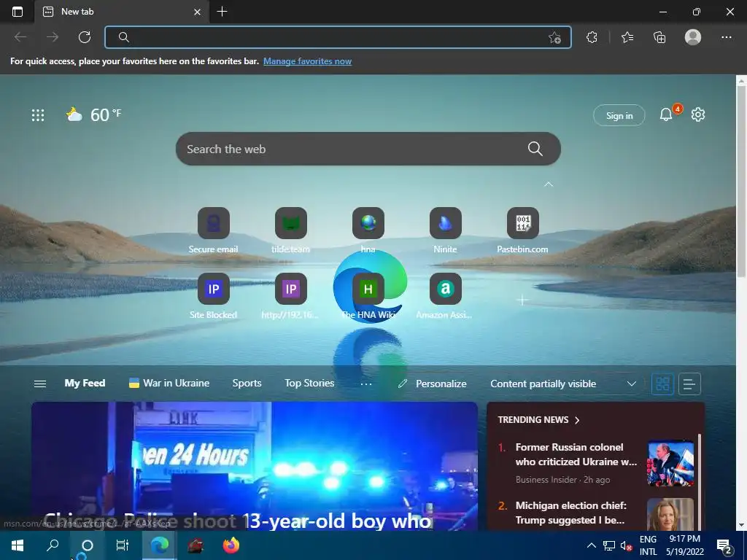Select the New tab browser tab
The height and width of the screenshot is (560, 747).
(122, 12)
